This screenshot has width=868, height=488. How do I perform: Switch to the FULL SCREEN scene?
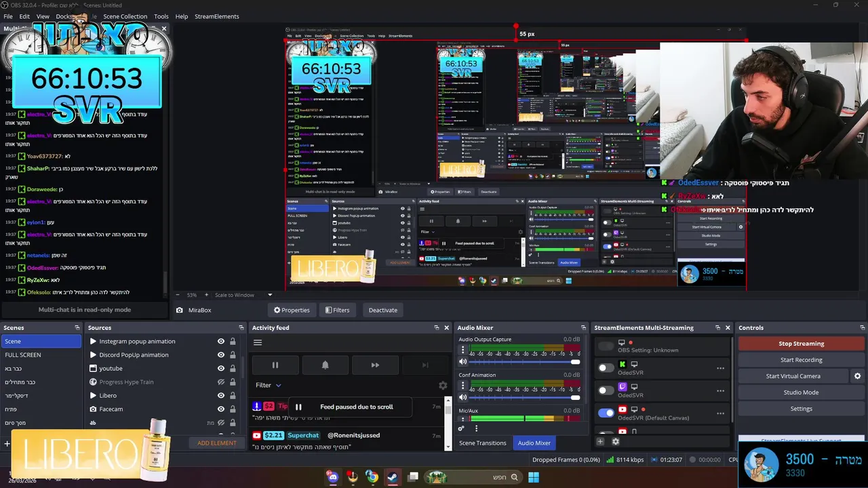pos(41,355)
